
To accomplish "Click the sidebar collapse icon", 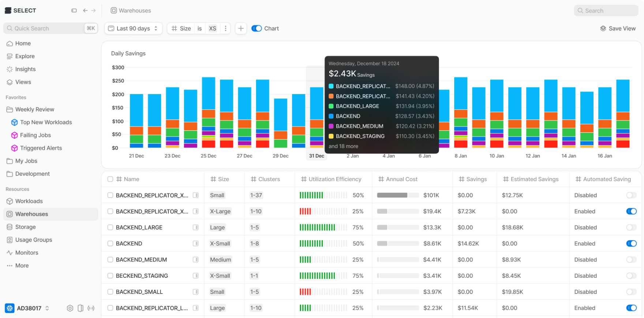I will click(74, 11).
